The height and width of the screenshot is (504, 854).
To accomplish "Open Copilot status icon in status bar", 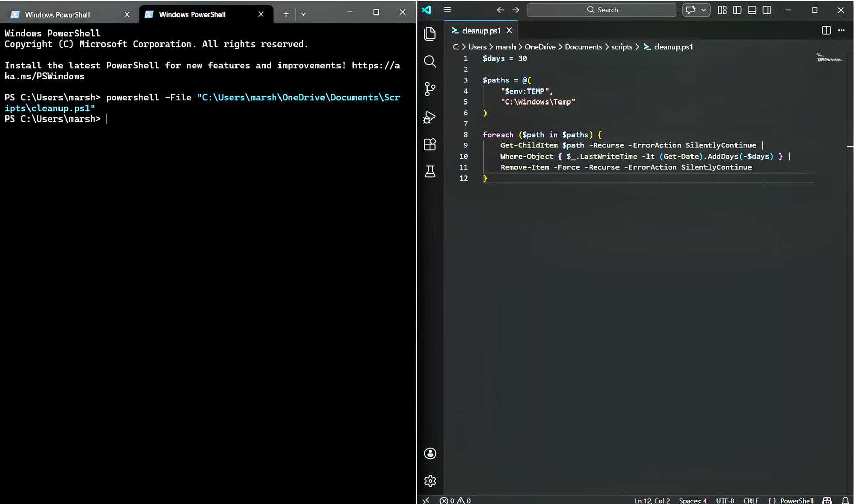I will [x=827, y=500].
